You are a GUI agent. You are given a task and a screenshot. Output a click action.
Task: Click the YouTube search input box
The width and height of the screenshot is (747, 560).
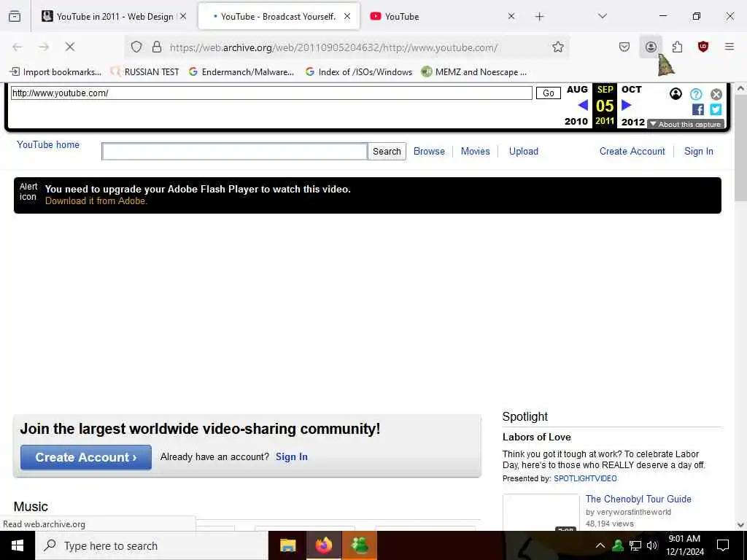pyautogui.click(x=234, y=152)
